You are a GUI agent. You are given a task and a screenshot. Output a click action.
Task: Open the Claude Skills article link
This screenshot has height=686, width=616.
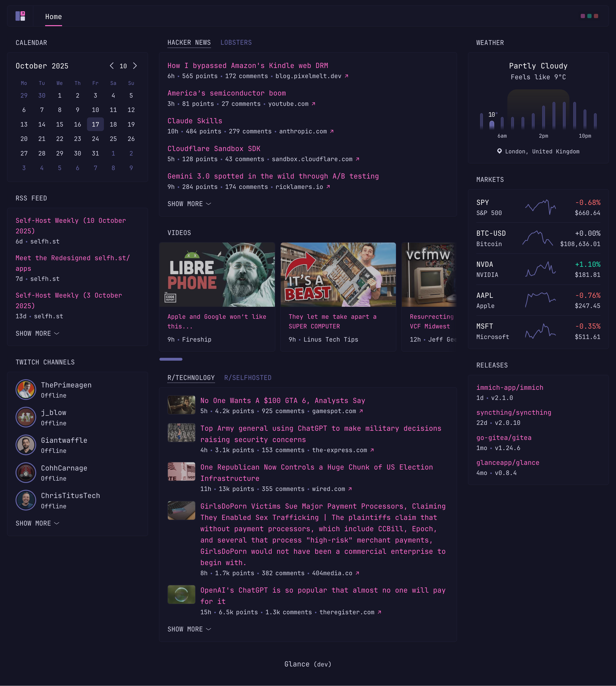[195, 121]
